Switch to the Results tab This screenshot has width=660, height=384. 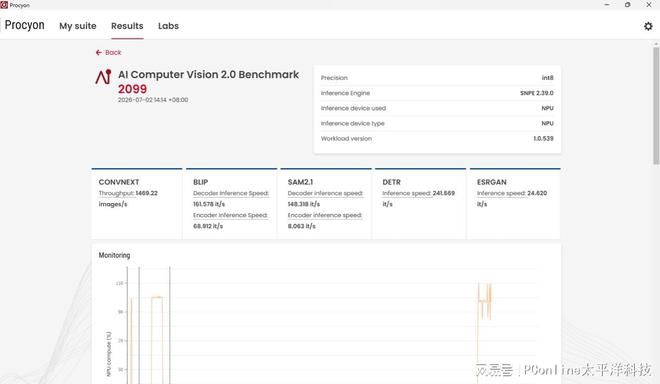click(127, 26)
